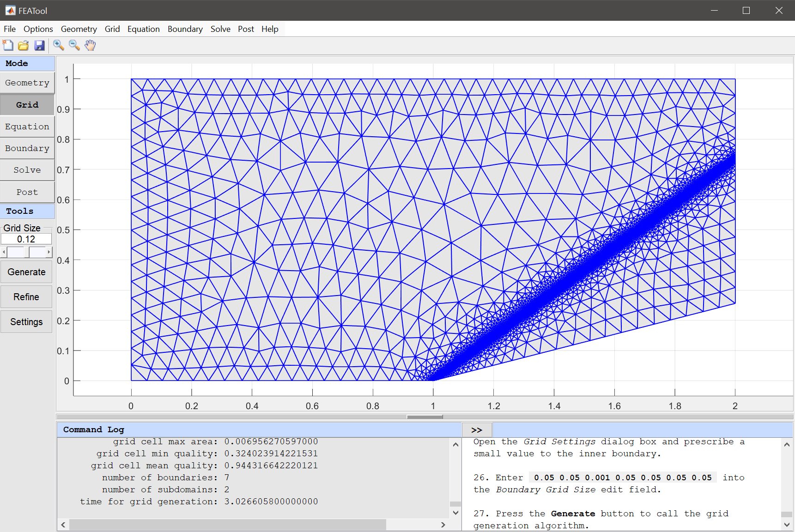Click the FEATool title bar logo
Screen dimensions: 795x532
10,10
